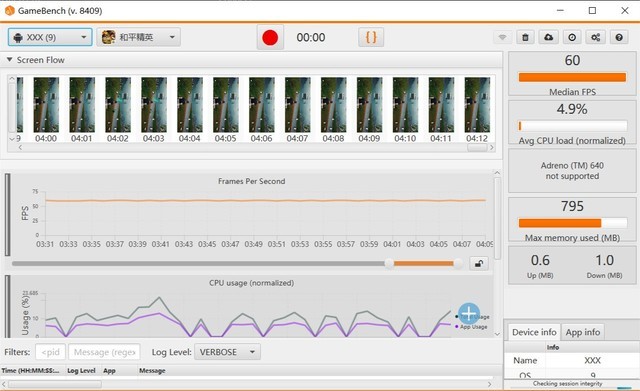Start recording with the red record button
This screenshot has height=391, width=640.
click(x=270, y=38)
